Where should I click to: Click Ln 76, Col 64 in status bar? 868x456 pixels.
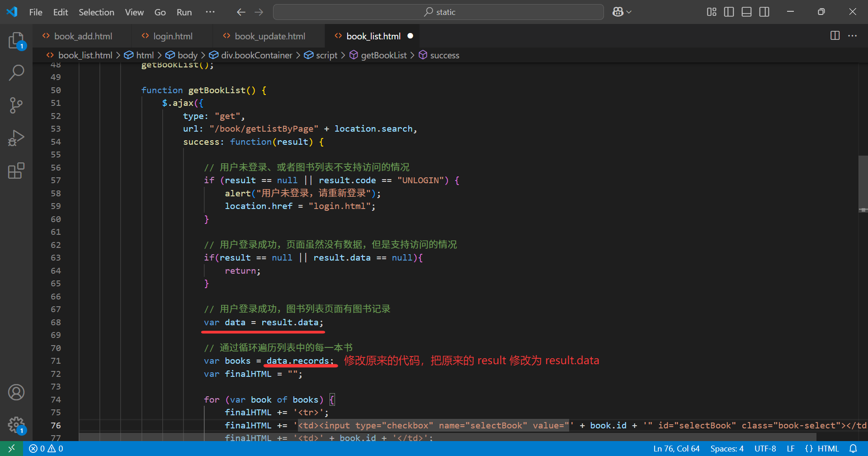pos(676,448)
